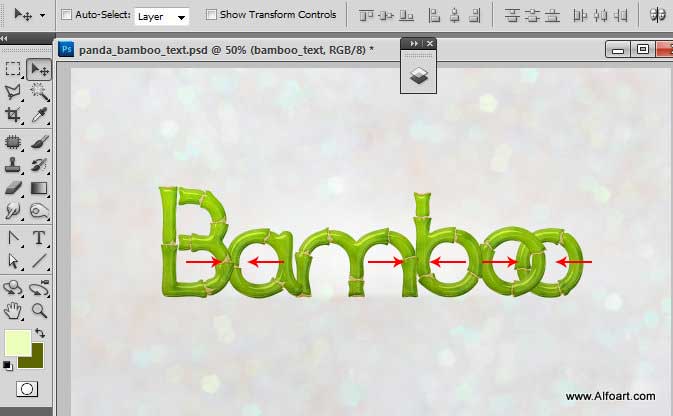This screenshot has height=416, width=673.
Task: Toggle Quick Mask mode button
Action: (x=27, y=390)
